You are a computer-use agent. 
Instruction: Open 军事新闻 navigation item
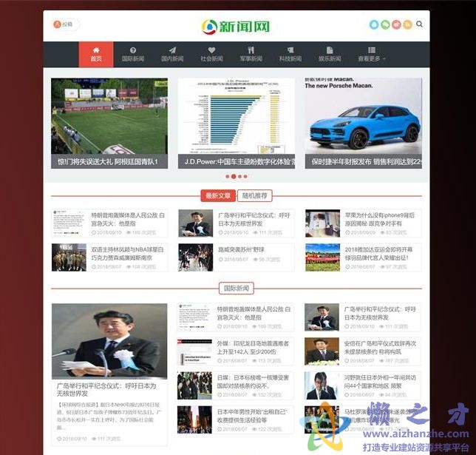251,55
